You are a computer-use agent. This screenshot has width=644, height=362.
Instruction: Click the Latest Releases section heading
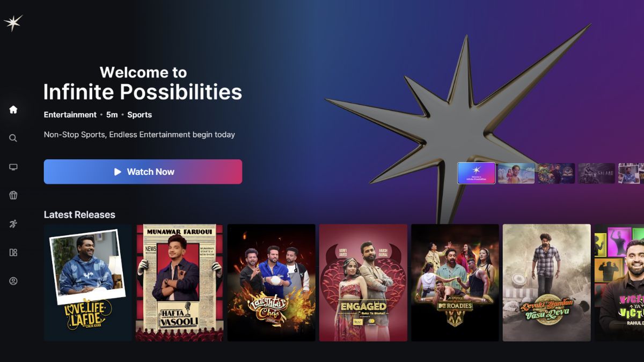click(x=79, y=215)
